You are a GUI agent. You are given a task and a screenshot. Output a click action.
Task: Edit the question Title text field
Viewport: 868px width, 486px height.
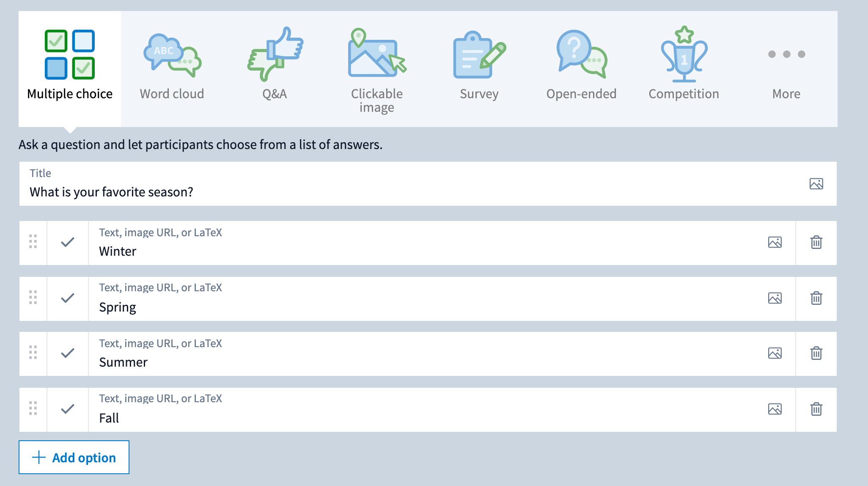pyautogui.click(x=381, y=192)
